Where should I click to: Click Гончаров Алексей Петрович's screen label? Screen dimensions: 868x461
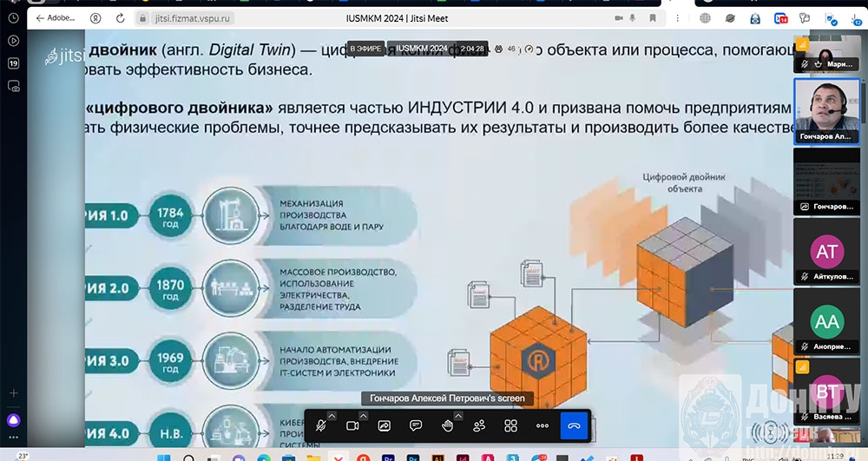[447, 398]
